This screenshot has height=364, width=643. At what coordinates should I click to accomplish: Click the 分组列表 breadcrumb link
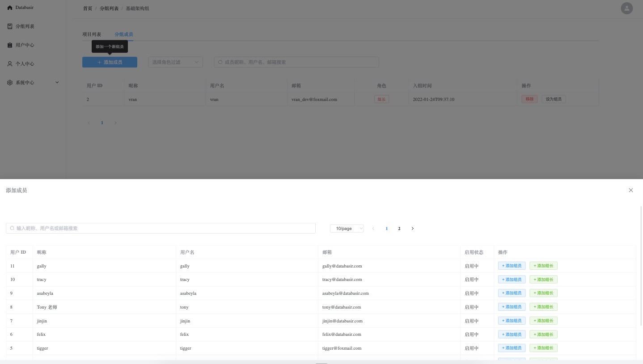click(109, 8)
